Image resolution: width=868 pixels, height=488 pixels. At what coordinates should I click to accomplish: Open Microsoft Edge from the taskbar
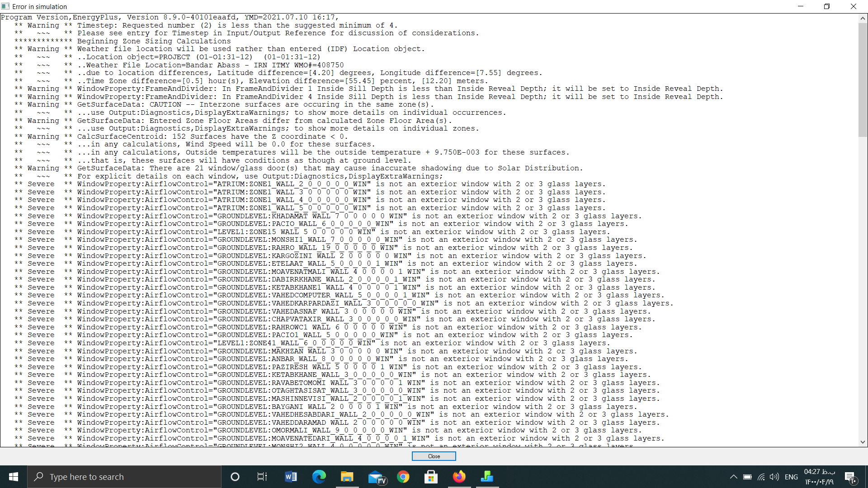click(x=319, y=477)
